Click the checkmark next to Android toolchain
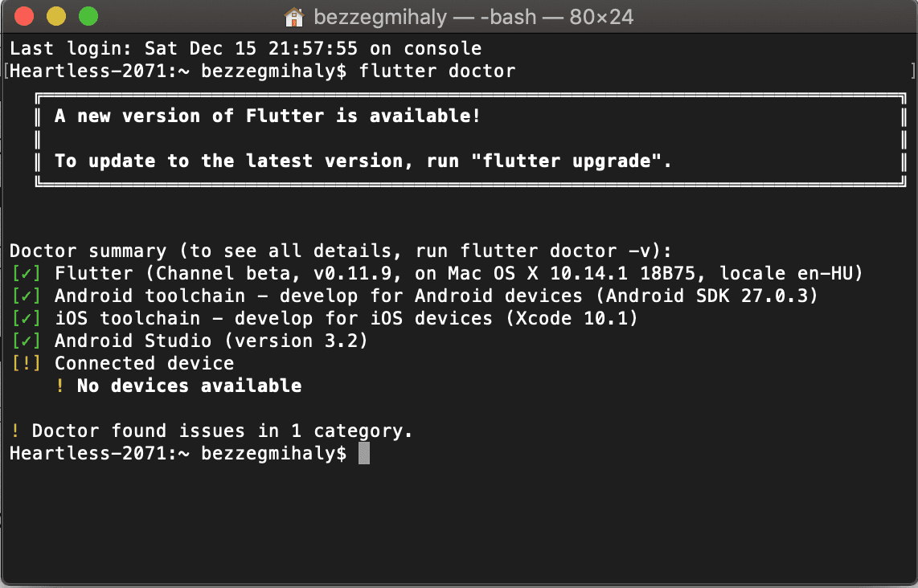Image resolution: width=918 pixels, height=588 pixels. (x=27, y=296)
